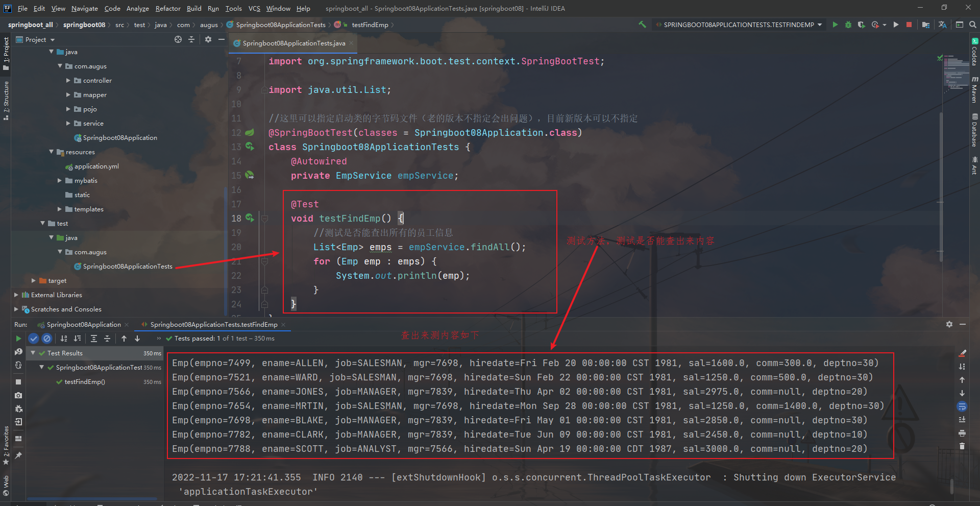Toggle auto-test in the Run panel

coord(18,365)
